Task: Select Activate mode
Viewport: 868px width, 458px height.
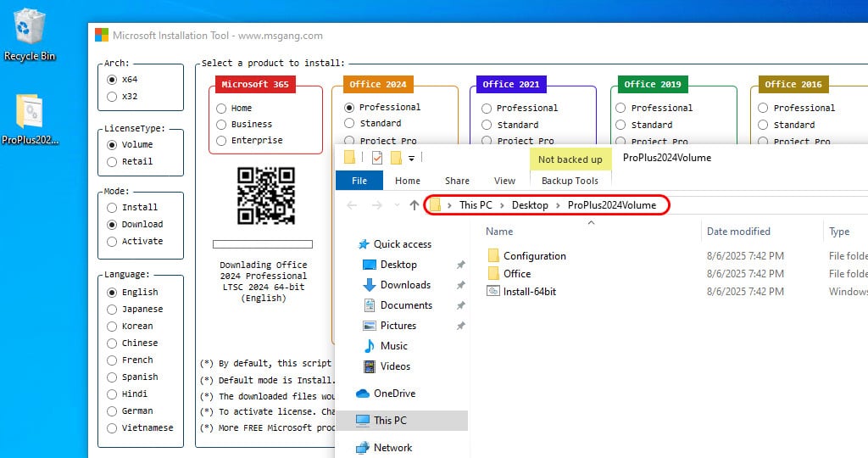Action: [x=112, y=242]
